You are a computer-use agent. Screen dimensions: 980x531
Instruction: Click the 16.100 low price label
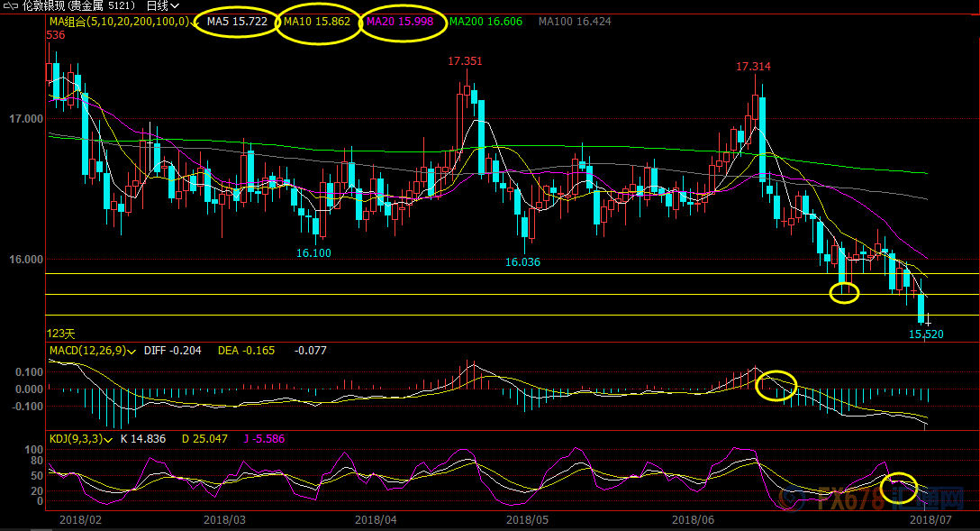pos(313,253)
